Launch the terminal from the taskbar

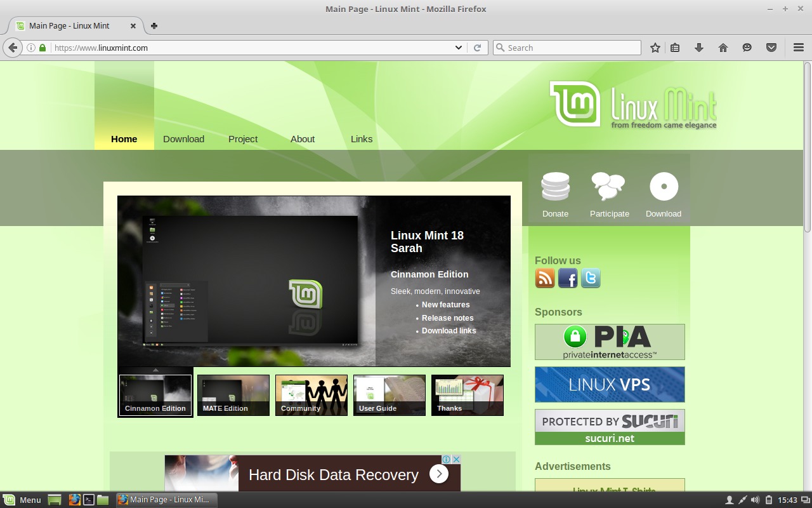(88, 500)
